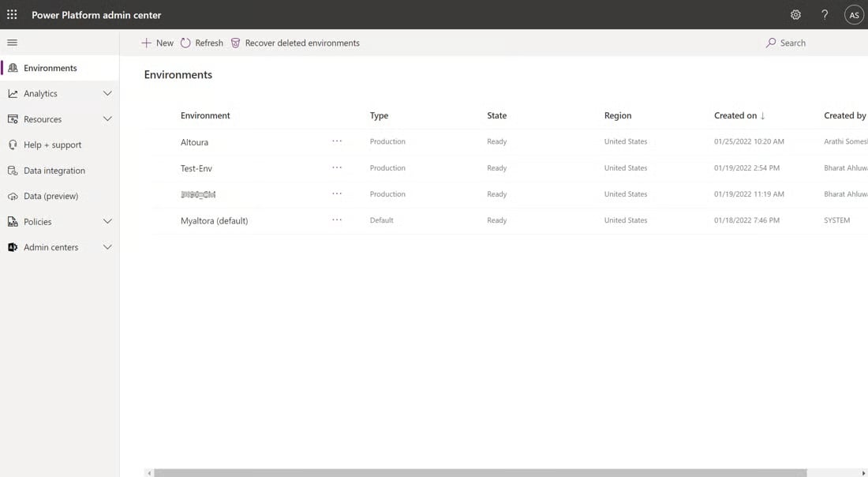
Task: Open the Altoura environment
Action: [x=194, y=142]
